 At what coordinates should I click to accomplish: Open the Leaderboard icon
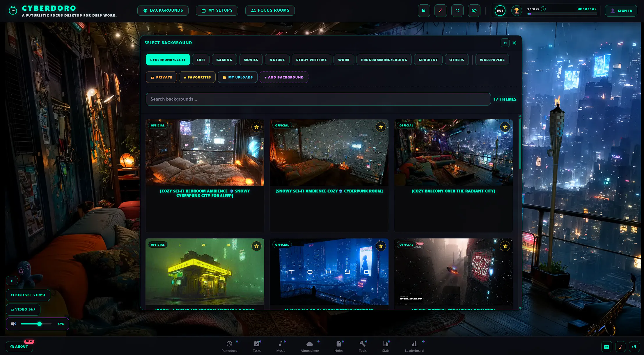[414, 346]
